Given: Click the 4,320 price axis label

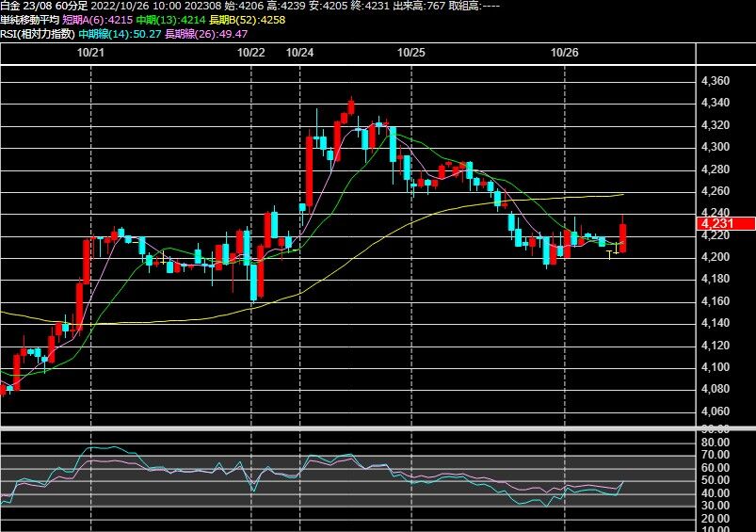Looking at the screenshot, I should (716, 125).
